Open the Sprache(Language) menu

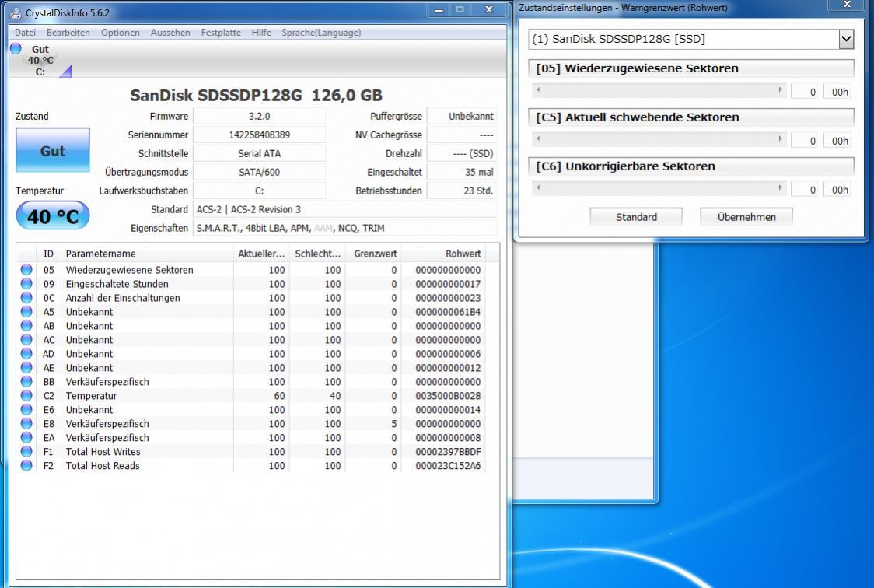click(x=321, y=33)
